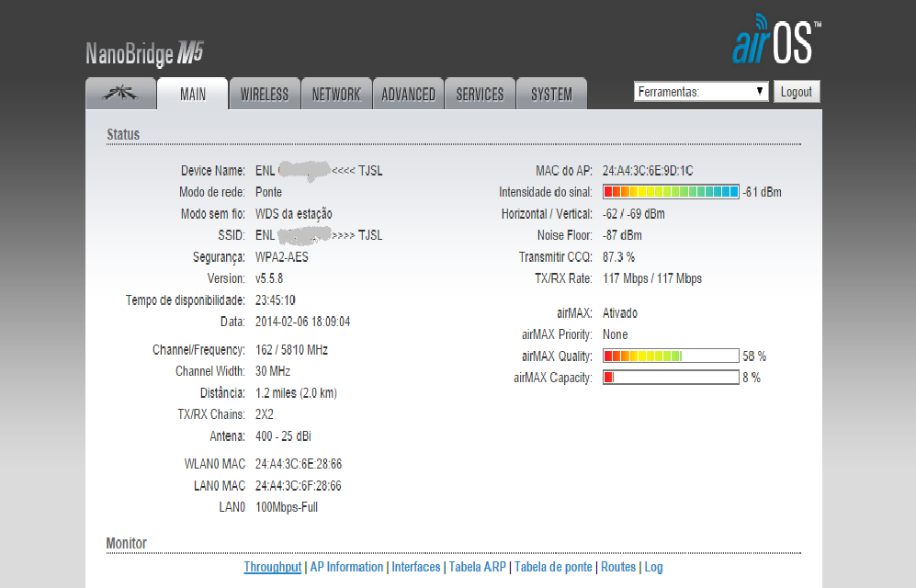Select antenna value 400 - 25 dBi
Image resolution: width=916 pixels, height=588 pixels.
click(283, 436)
